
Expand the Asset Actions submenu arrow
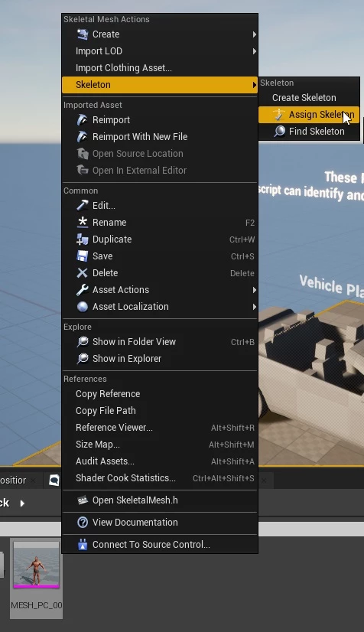point(254,290)
